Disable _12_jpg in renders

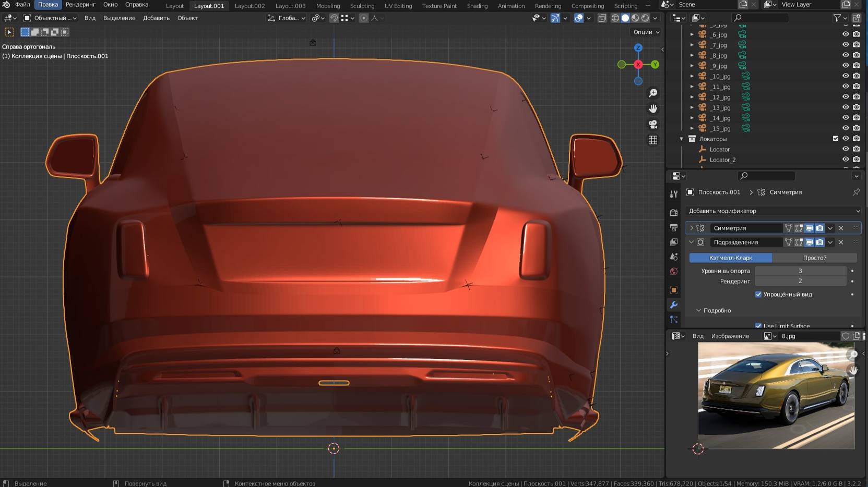pyautogui.click(x=856, y=97)
